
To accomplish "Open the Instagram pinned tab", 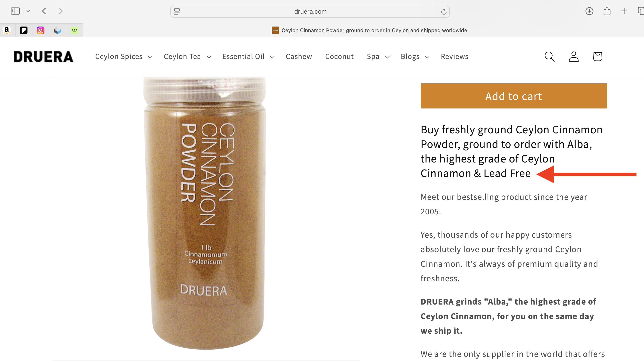I will [40, 30].
